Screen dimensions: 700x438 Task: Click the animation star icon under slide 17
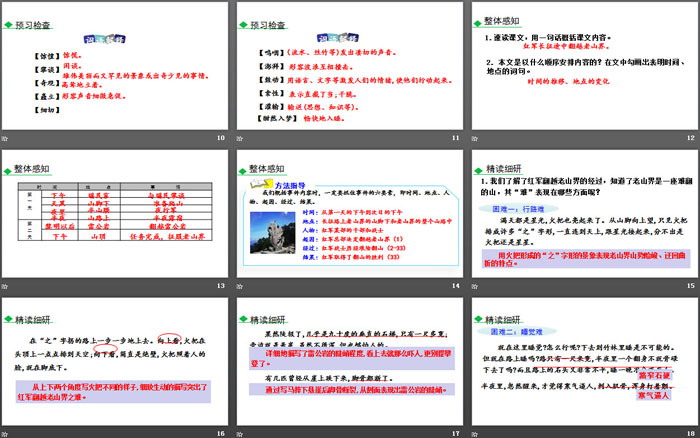click(x=242, y=433)
